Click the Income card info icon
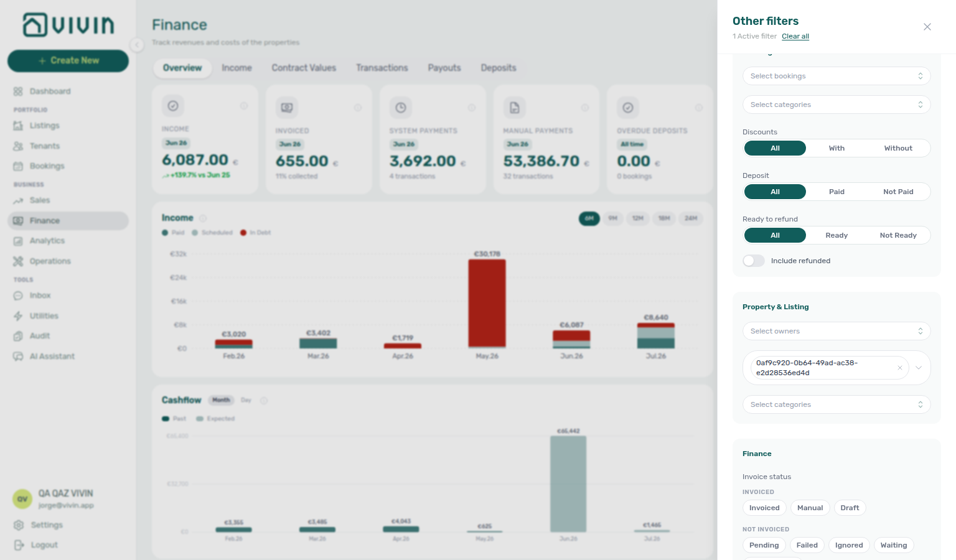The height and width of the screenshot is (560, 956). click(x=244, y=106)
